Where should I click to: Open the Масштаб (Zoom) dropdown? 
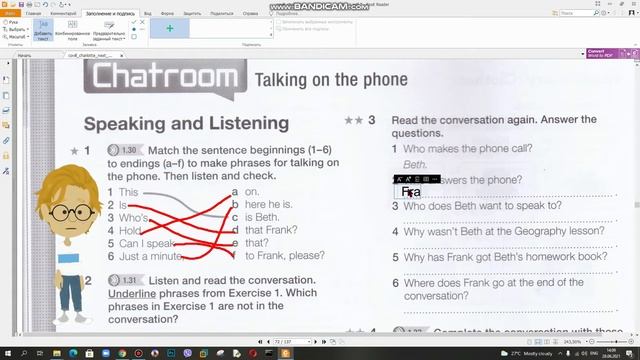pyautogui.click(x=16, y=37)
